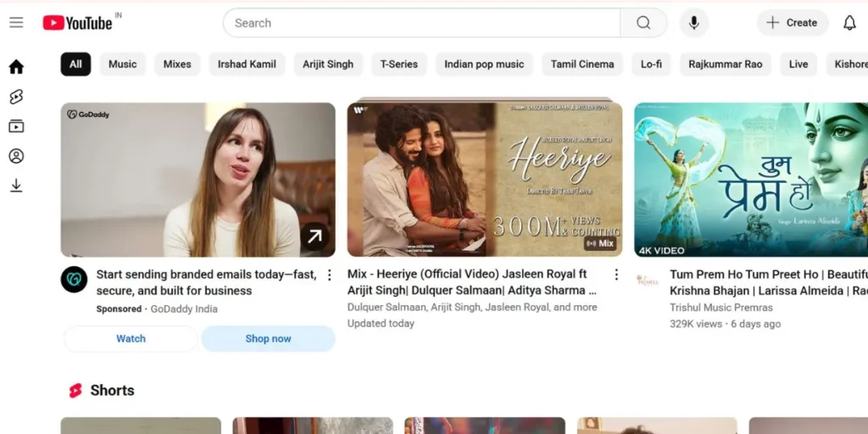Screen dimensions: 868x434
Task: Click Trishul Music Premras channel name
Action: tap(721, 307)
